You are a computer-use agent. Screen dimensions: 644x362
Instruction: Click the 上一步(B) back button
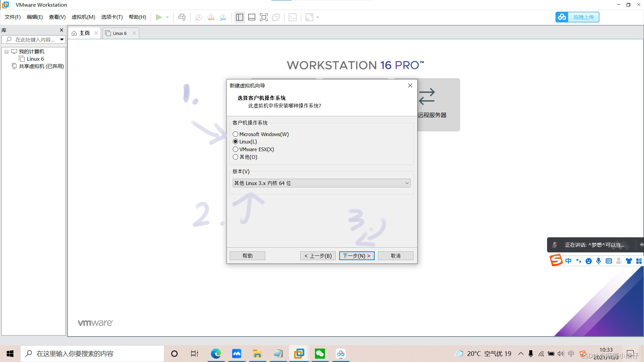tap(318, 256)
